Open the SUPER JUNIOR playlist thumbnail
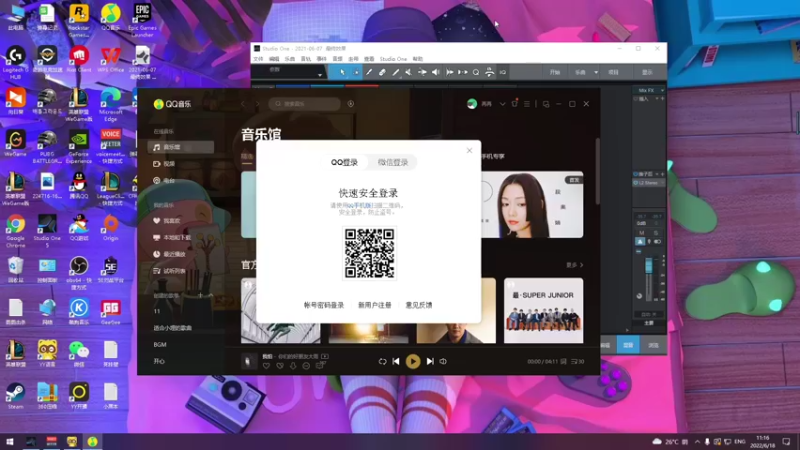The image size is (800, 450). click(543, 310)
